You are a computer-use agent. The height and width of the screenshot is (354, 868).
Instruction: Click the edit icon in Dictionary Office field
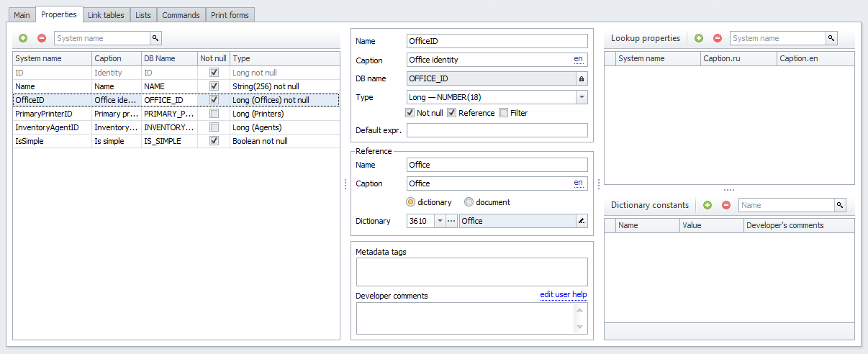(582, 221)
